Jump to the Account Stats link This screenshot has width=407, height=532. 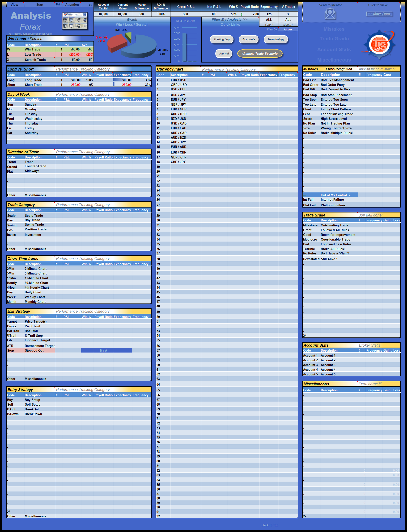coord(334,49)
